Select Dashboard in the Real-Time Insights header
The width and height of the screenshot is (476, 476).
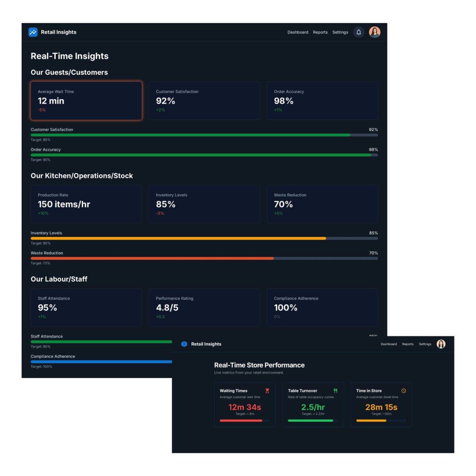(297, 32)
